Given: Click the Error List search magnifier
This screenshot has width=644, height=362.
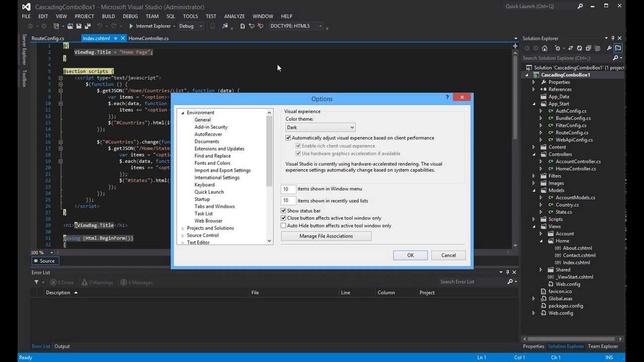Looking at the screenshot, I should tap(510, 282).
